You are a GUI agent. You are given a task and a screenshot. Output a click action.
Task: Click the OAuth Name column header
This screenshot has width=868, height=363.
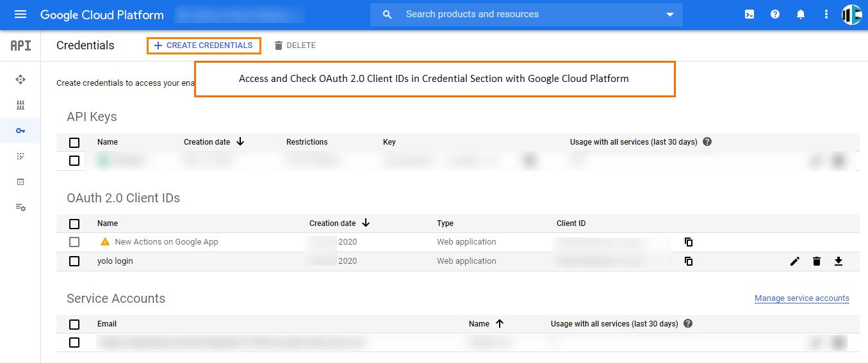108,223
